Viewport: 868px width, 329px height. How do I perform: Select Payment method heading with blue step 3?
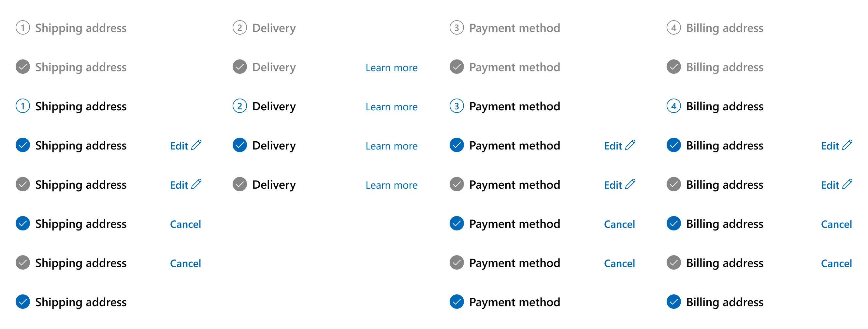(514, 106)
